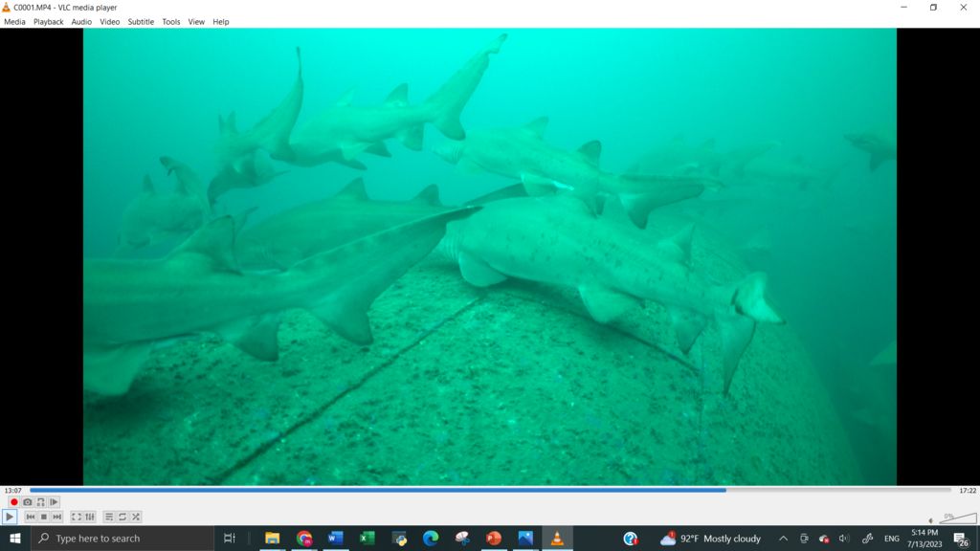Screen dimensions: 980x551
Task: Enable random shuffle playback
Action: (136, 517)
